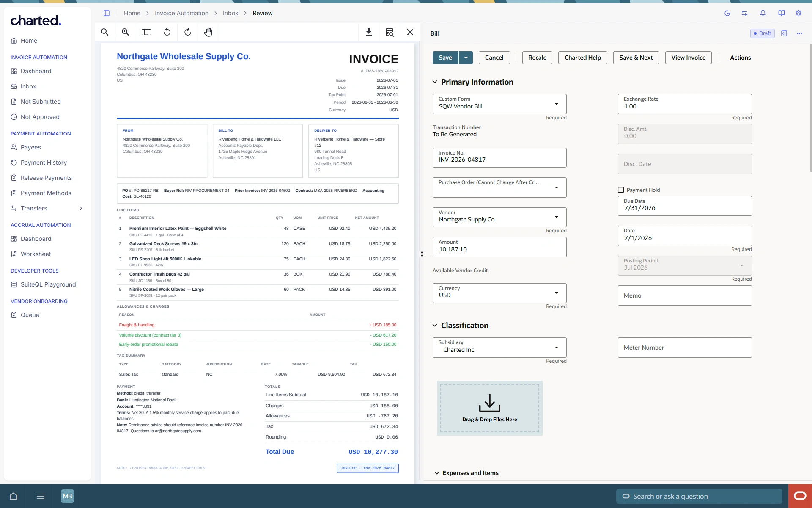Click the swap arrows icon in header

[x=744, y=13]
